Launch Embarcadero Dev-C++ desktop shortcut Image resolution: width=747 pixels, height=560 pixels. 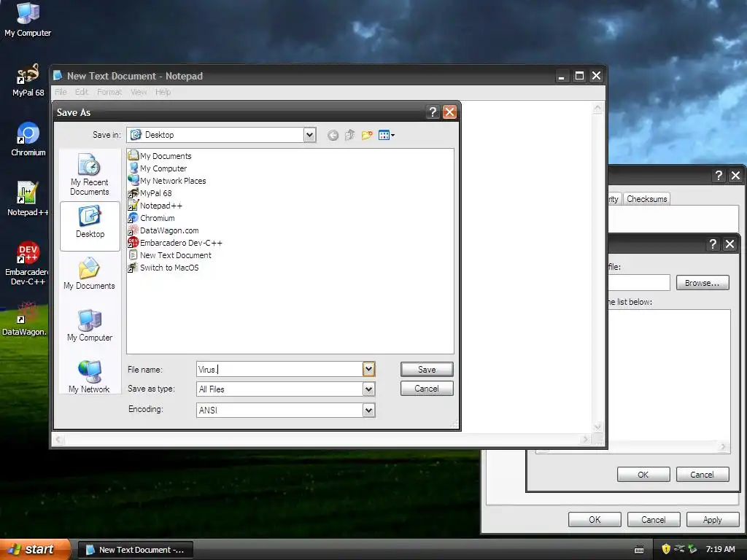coord(27,263)
